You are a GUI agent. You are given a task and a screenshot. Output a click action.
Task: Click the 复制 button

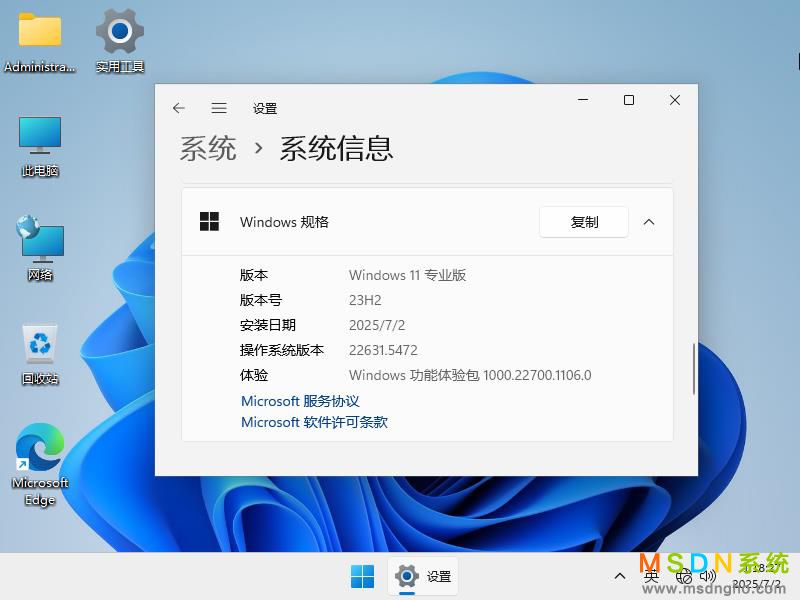coord(584,222)
